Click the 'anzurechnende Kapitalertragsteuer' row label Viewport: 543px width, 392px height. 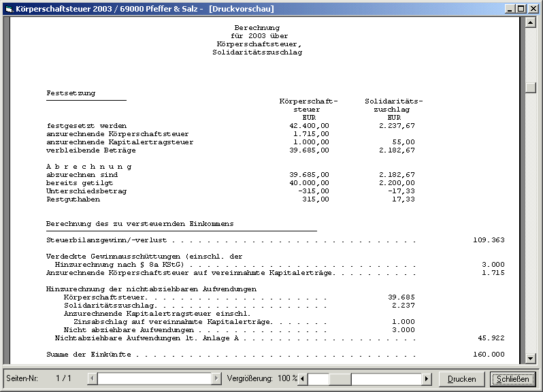[x=120, y=142]
